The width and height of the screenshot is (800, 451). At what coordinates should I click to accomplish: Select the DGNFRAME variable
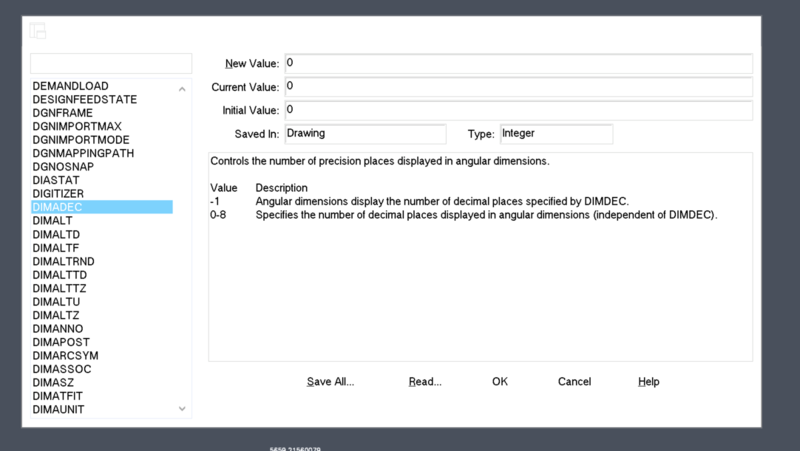tap(63, 113)
